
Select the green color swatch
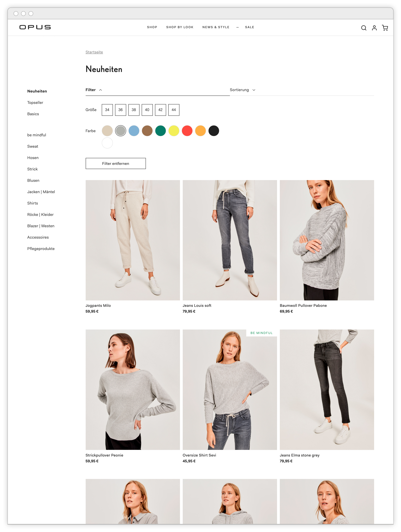pyautogui.click(x=160, y=131)
